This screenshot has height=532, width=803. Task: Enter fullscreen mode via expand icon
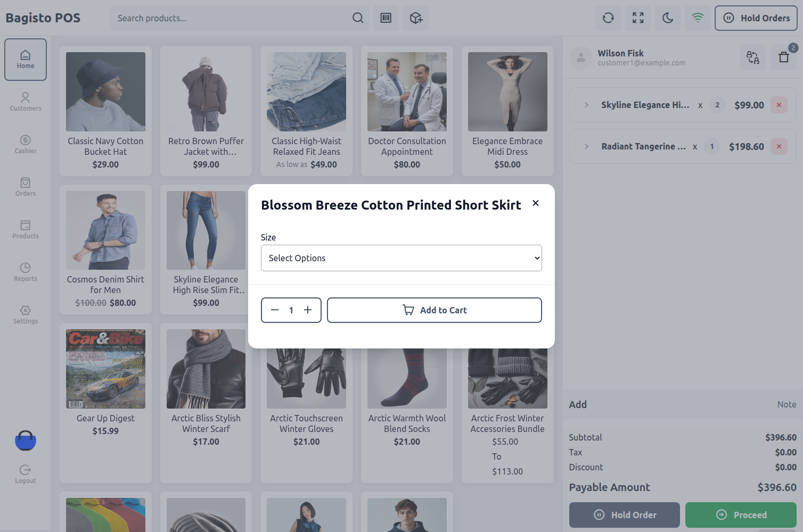(638, 18)
